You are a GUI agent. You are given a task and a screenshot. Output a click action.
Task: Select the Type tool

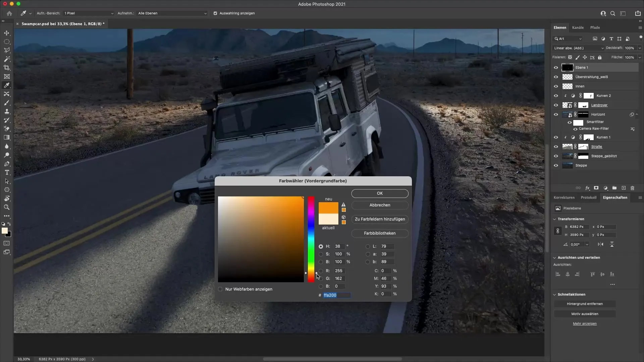tap(7, 172)
